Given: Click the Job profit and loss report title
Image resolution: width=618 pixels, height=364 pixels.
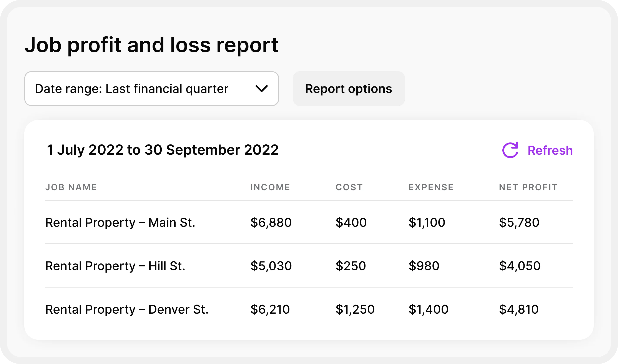Looking at the screenshot, I should pos(151,45).
